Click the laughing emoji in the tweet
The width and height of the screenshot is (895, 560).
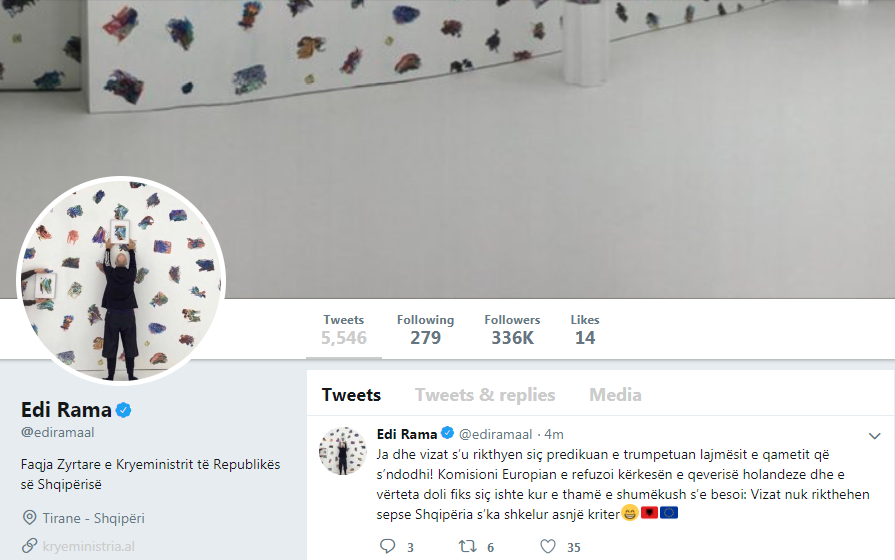pyautogui.click(x=630, y=513)
